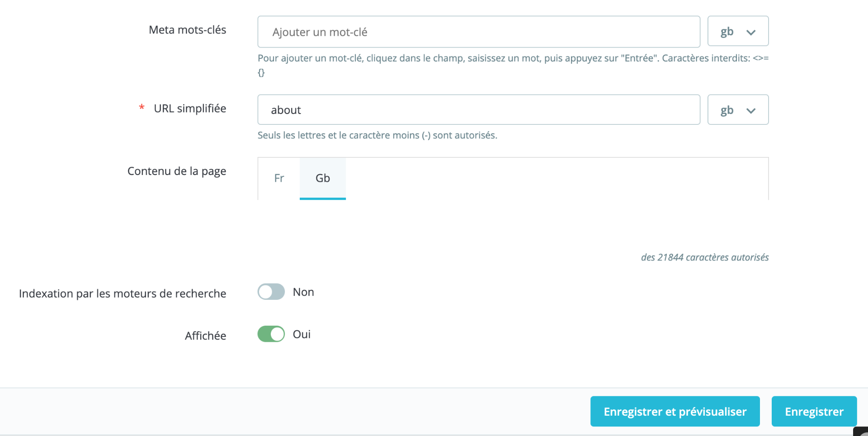Click the chevron arrow in URL simplifiée language selector
868x436 pixels.
[x=751, y=111]
